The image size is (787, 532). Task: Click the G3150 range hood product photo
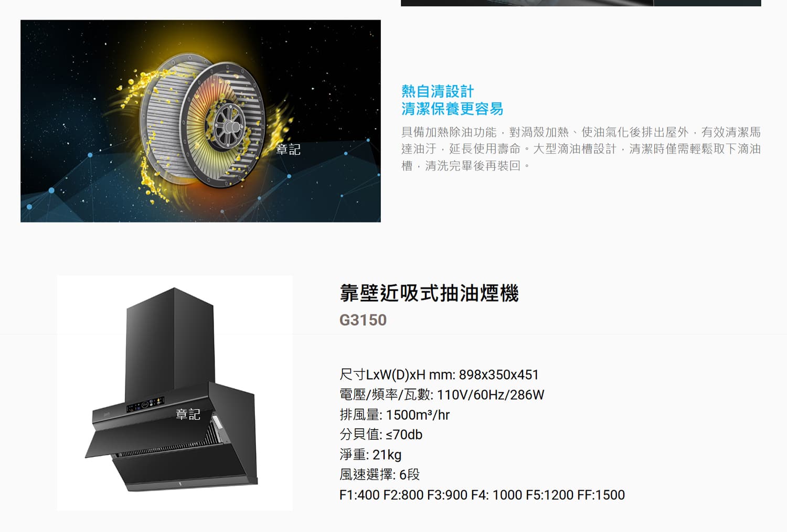(175, 393)
